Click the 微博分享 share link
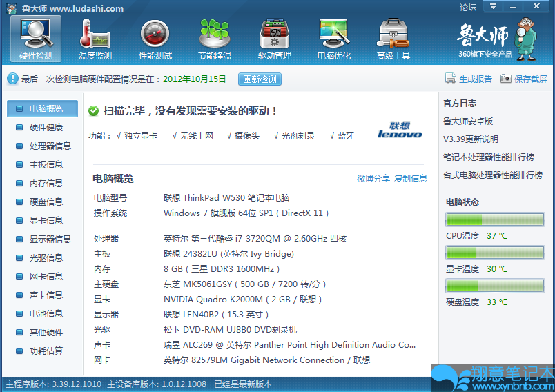Viewport: 555px width, 392px height. tap(373, 179)
